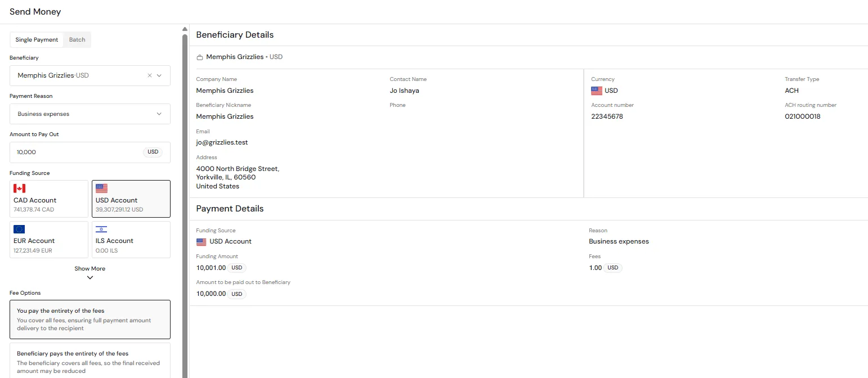
Task: Click the 741,378.74 CAD balance
Action: coord(34,210)
